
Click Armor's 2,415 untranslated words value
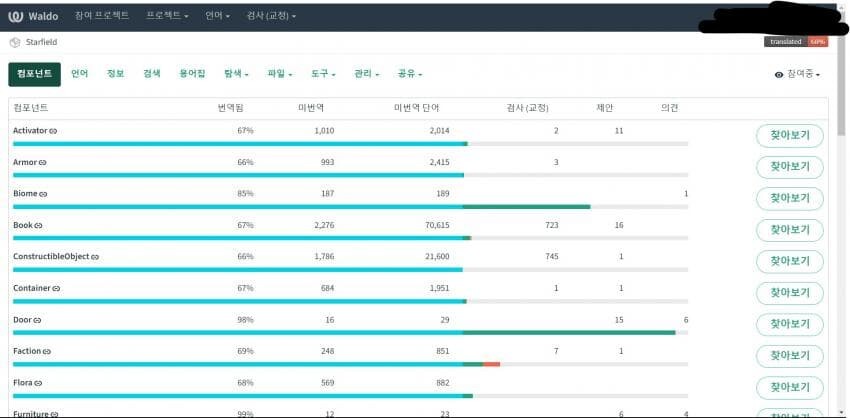pyautogui.click(x=439, y=162)
